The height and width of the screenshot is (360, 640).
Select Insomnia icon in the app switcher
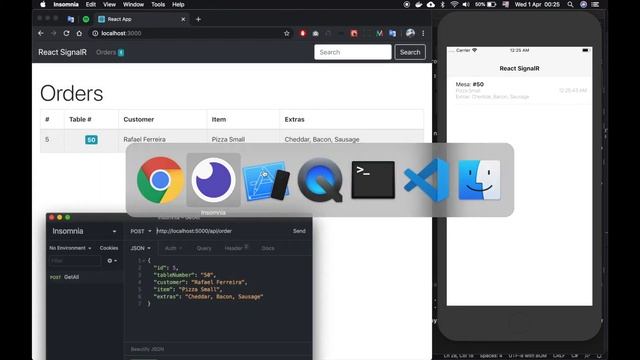tap(213, 180)
